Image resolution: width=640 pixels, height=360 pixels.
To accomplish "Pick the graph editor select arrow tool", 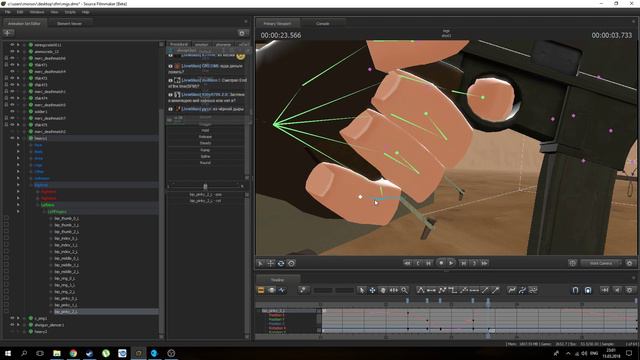I will [362, 290].
